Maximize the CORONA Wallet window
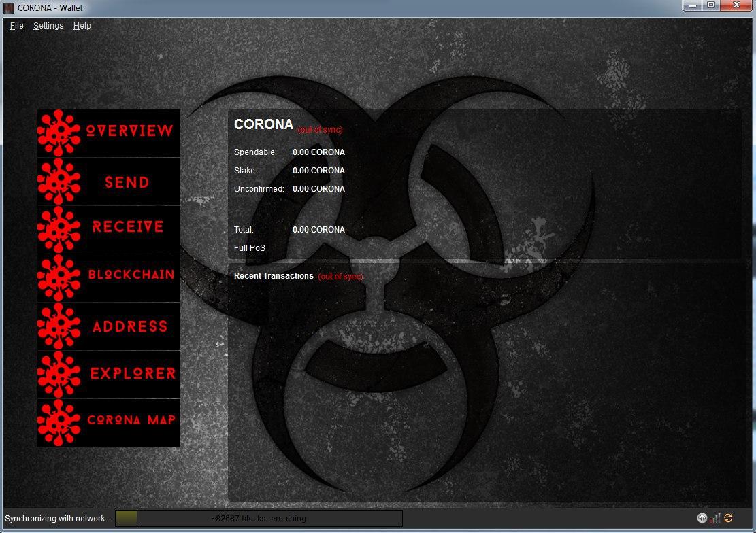The height and width of the screenshot is (533, 756). pos(711,5)
